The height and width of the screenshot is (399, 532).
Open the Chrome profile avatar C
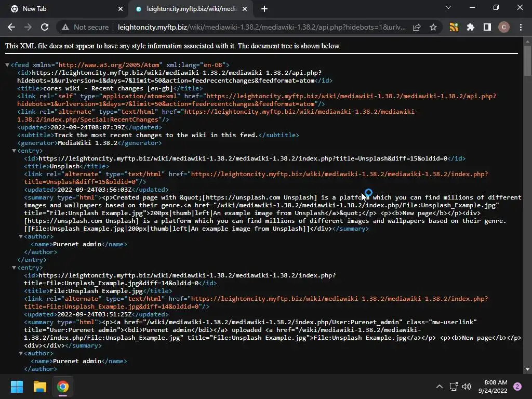click(x=504, y=27)
